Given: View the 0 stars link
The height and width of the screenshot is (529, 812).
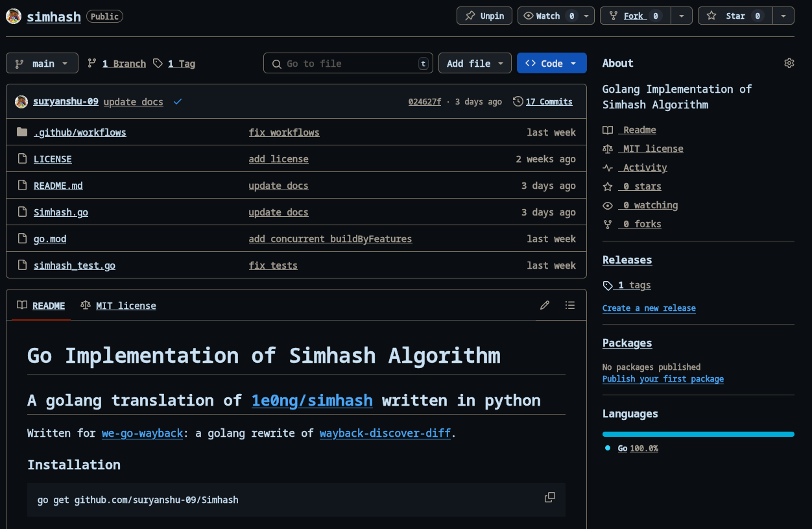Looking at the screenshot, I should 632,186.
